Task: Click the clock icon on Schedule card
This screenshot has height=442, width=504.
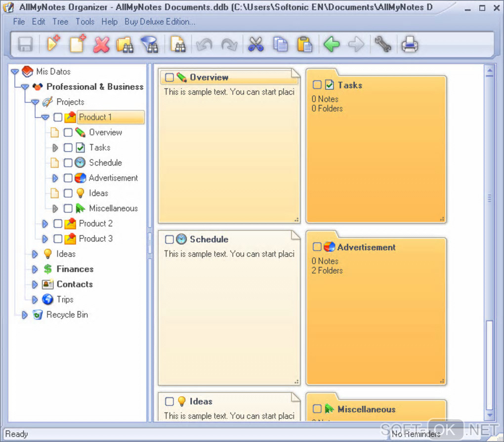Action: click(181, 239)
